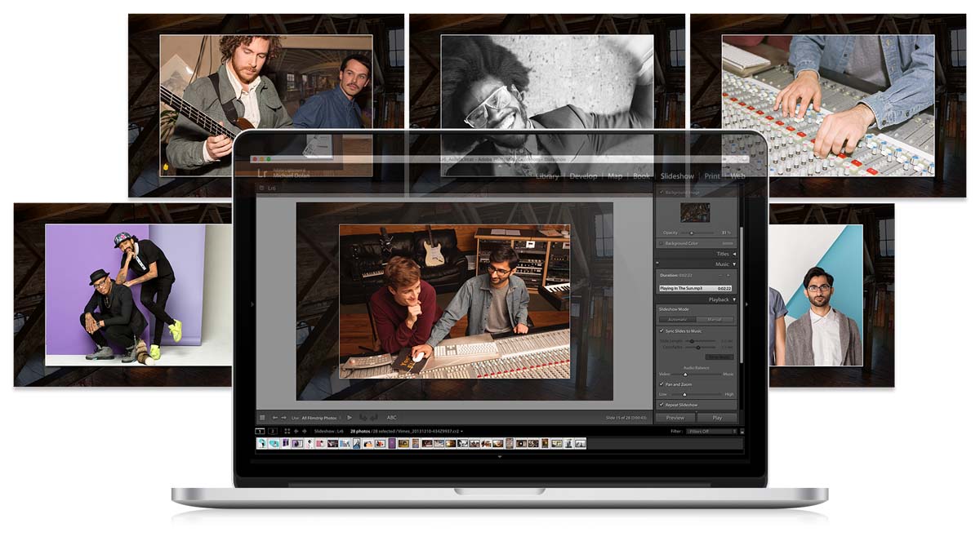Open the Library module

pos(547,176)
